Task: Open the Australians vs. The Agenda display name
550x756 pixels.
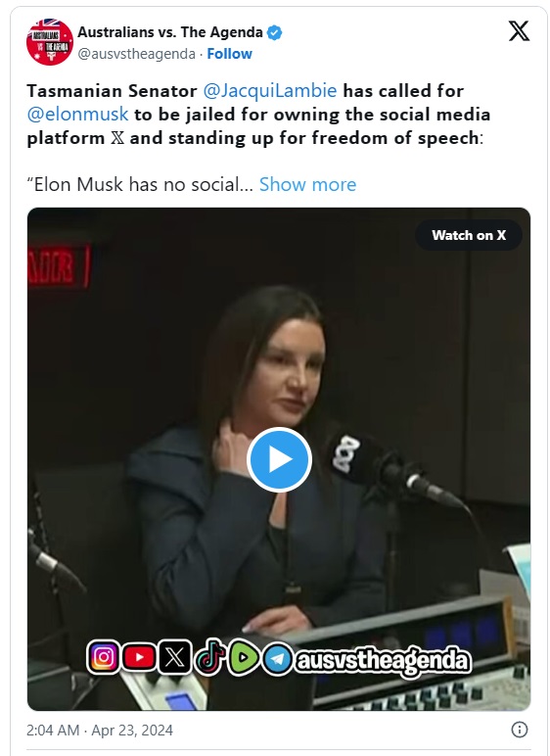Action: [x=170, y=32]
